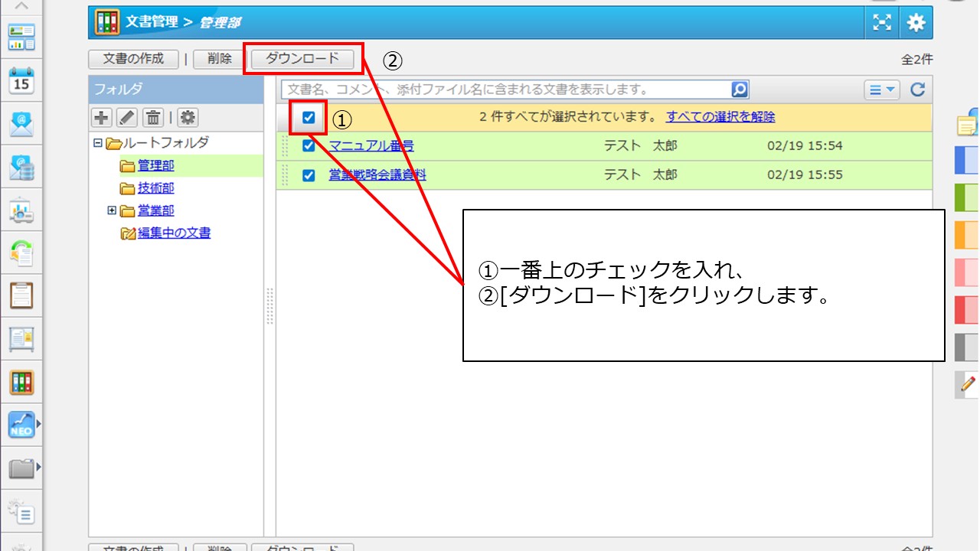980x551 pixels.
Task: Refresh the document list
Action: tap(917, 90)
